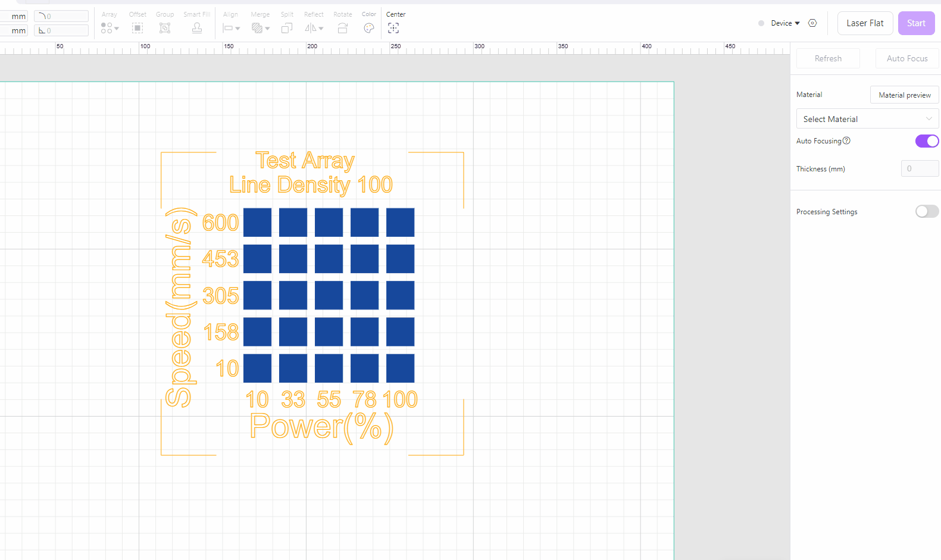Click the Auto Focusing help icon
This screenshot has height=560, width=941.
847,141
